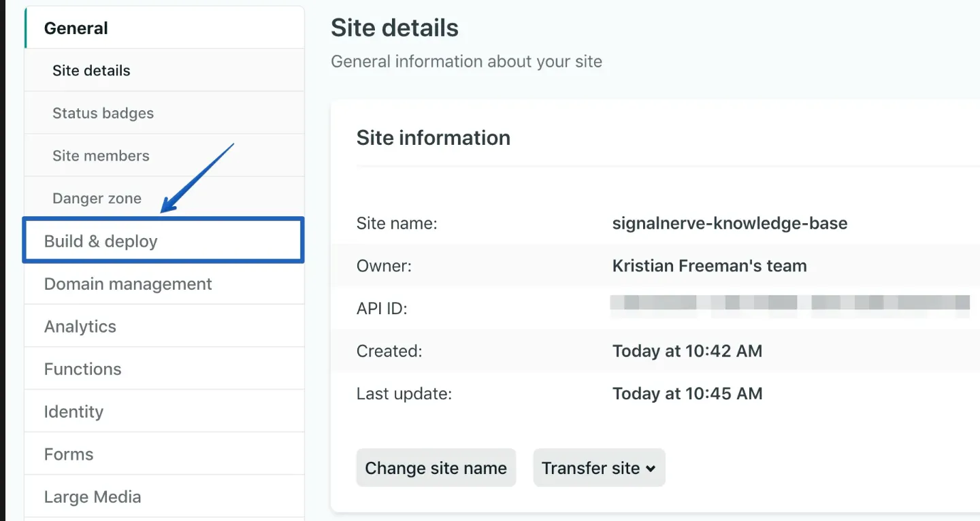Screen dimensions: 980x521
Task: Open the Danger zone subsection
Action: coord(97,199)
